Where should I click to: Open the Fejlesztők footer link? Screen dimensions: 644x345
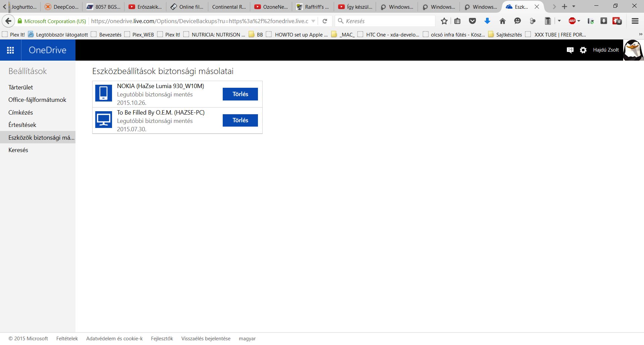162,339
